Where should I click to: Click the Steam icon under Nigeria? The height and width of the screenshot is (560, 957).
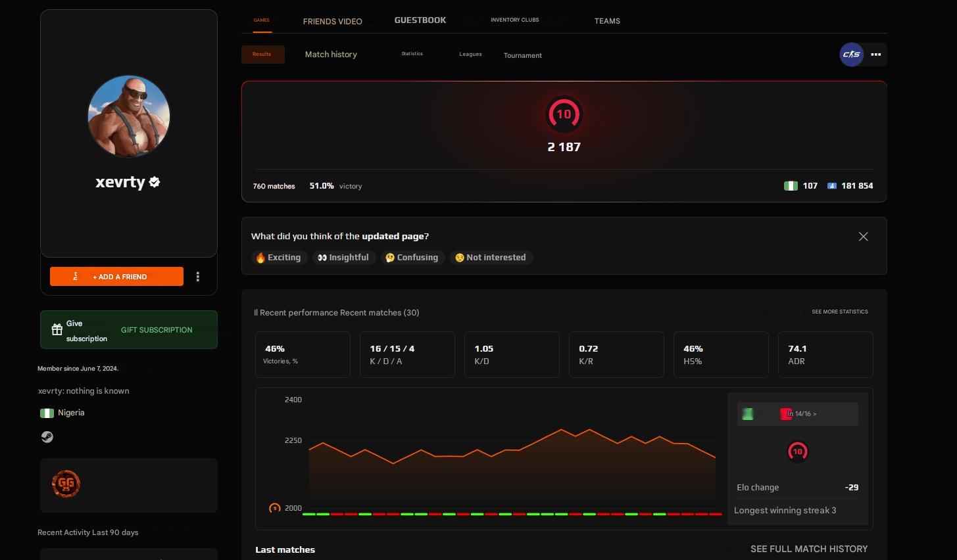click(47, 436)
